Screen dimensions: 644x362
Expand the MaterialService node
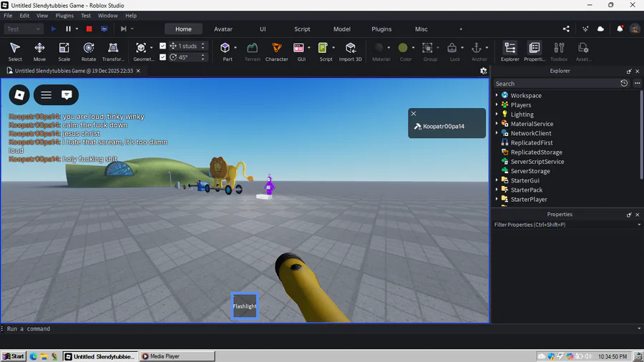[x=497, y=124]
